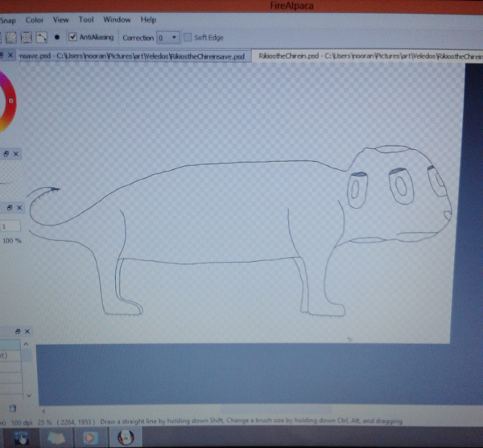Select the radial snap icon
This screenshot has width=483, height=448.
click(10, 37)
